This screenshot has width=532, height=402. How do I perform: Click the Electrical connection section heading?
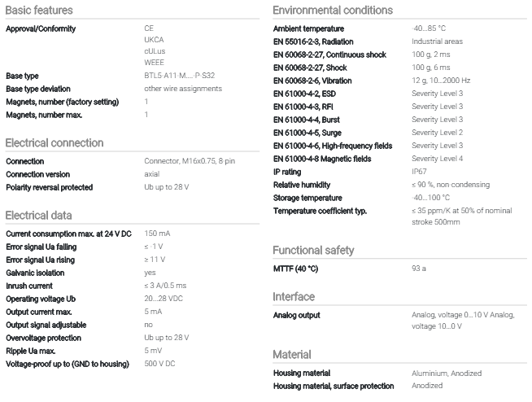coord(55,143)
